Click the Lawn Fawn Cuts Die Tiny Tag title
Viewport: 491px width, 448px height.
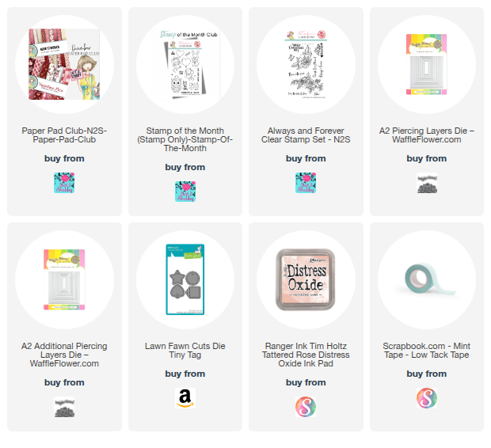click(x=185, y=351)
